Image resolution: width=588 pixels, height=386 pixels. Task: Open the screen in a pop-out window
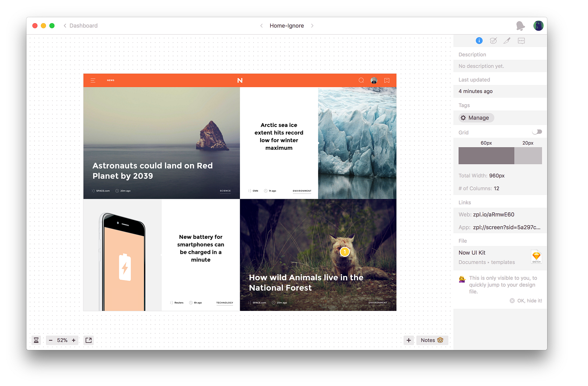point(89,340)
